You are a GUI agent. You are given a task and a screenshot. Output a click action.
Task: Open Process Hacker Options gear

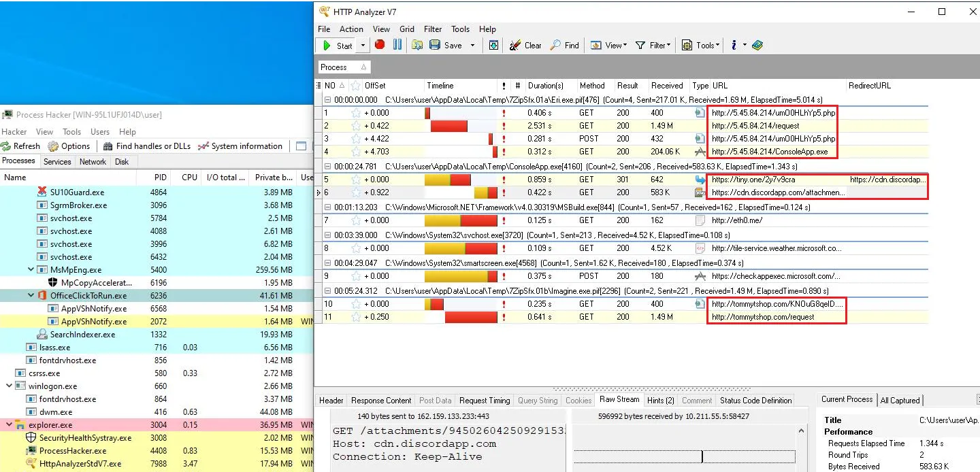(x=54, y=146)
